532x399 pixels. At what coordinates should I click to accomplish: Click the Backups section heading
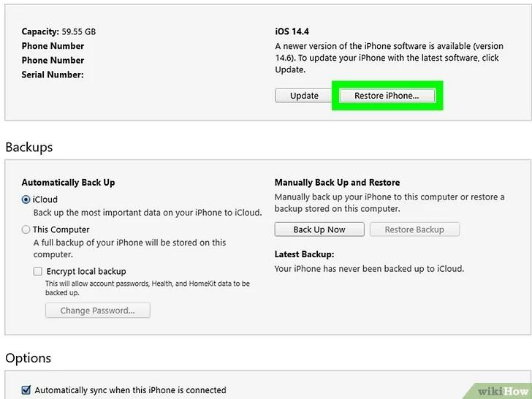coord(29,148)
